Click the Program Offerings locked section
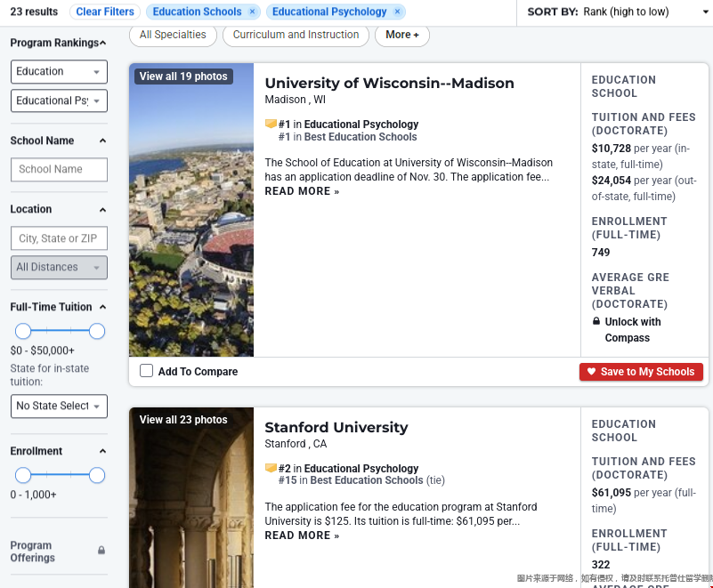Screen dimensions: 713x588 coord(59,552)
